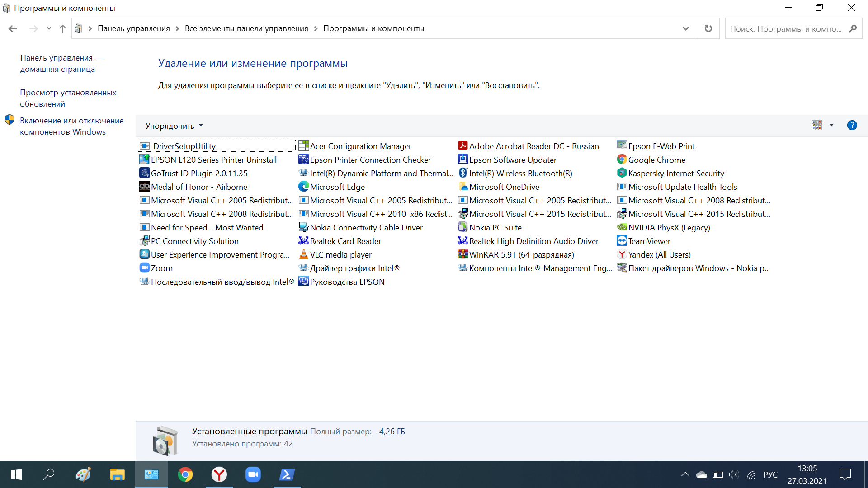
Task: Select Intel Dynamic Platform and Thermal entry
Action: (382, 174)
